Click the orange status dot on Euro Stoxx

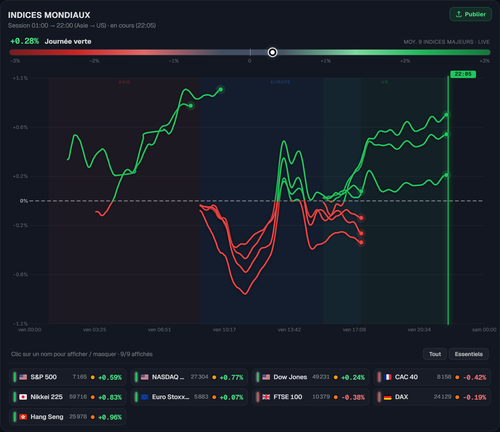tap(214, 397)
